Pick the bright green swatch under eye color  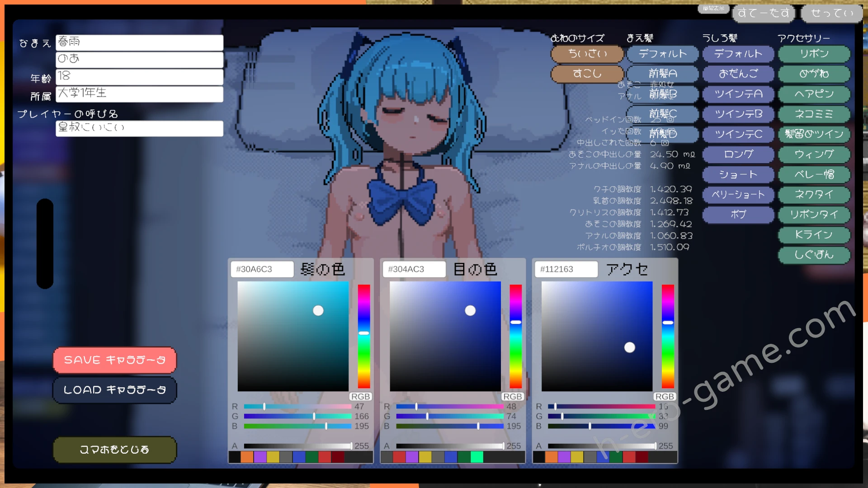pyautogui.click(x=476, y=457)
